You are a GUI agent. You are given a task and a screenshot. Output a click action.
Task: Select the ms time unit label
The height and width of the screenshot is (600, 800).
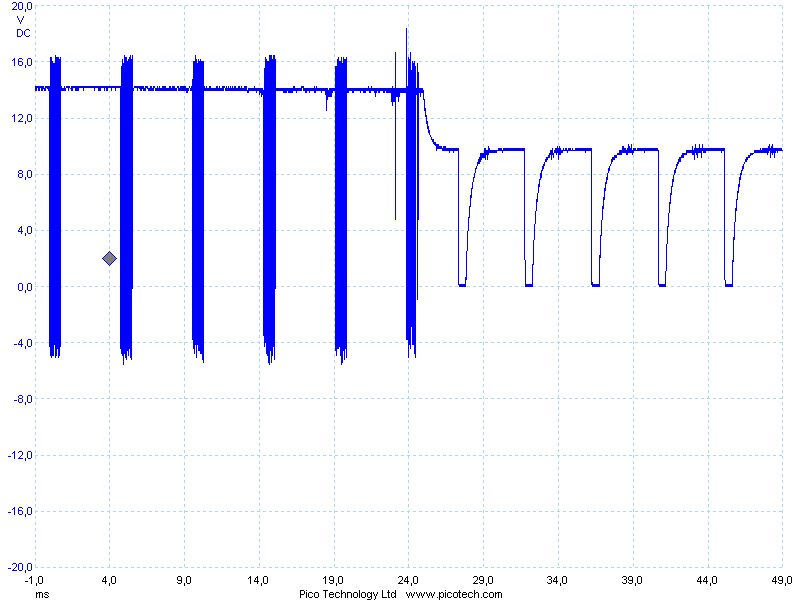click(42, 594)
